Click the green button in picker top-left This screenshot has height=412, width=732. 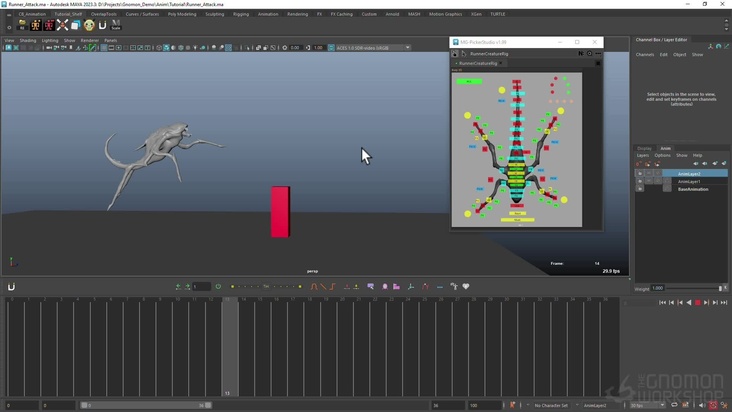[467, 81]
